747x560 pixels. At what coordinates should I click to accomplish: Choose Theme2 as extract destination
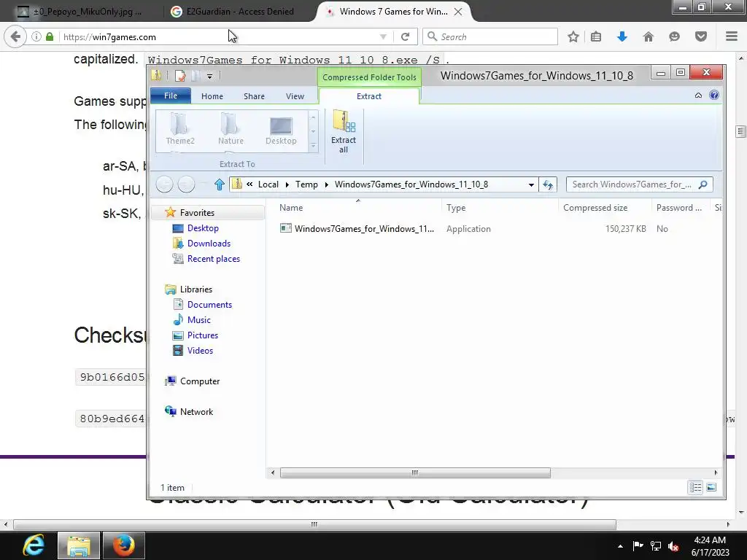point(180,129)
